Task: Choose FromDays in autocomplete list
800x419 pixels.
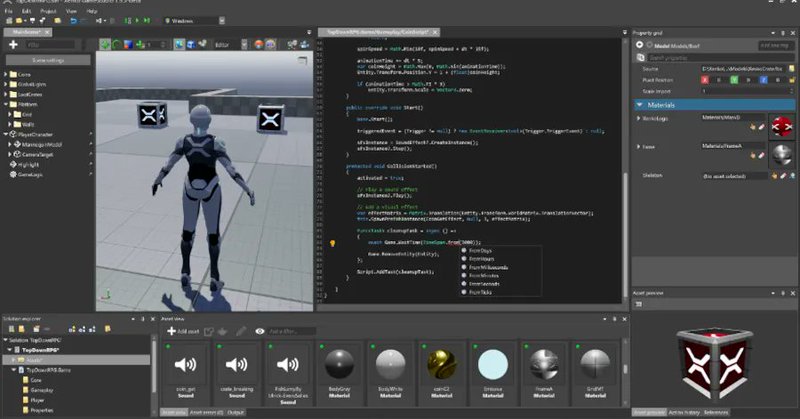Action: pos(480,251)
